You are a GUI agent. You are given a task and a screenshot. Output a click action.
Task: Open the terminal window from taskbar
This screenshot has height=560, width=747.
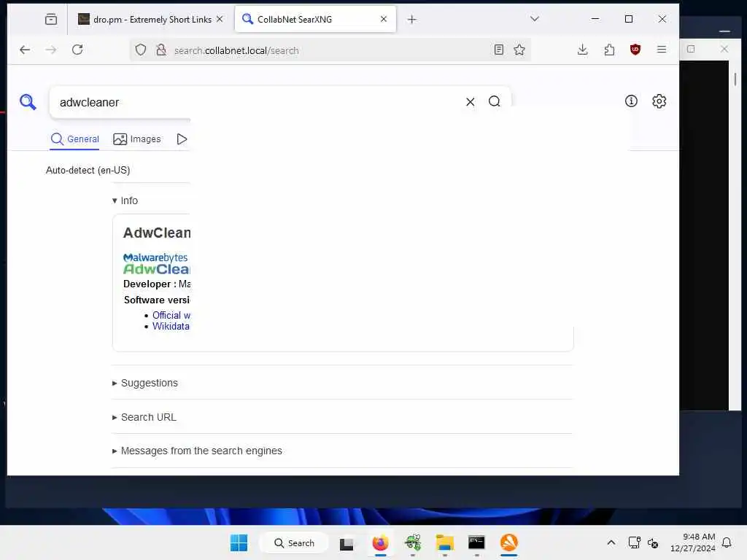tap(476, 542)
